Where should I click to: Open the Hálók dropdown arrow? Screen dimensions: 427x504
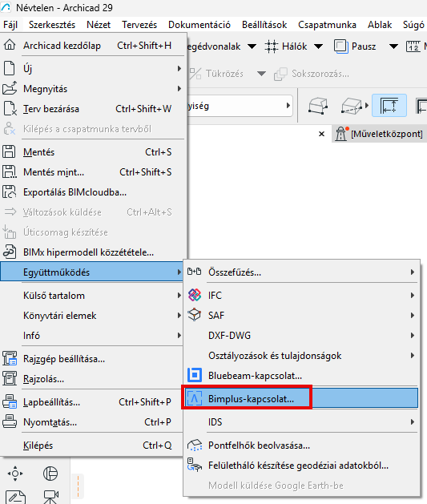pos(318,46)
